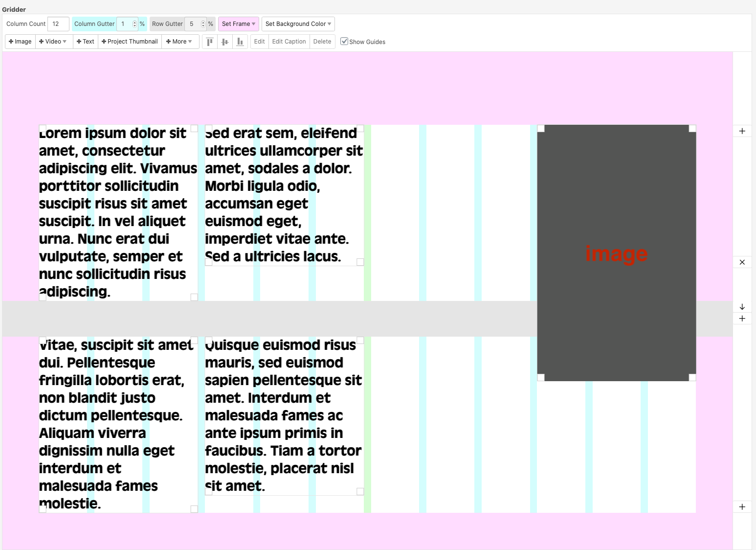Add a Project Thumbnail element
This screenshot has width=756, height=550.
pos(130,42)
